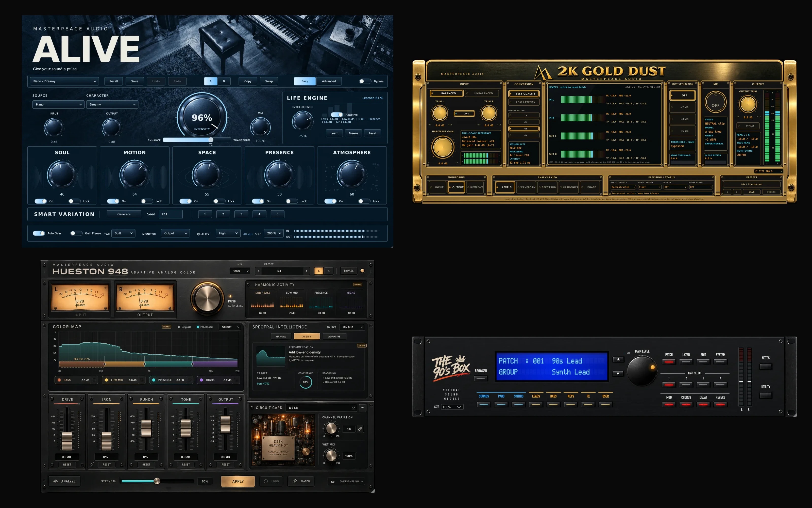Screen dimensions: 812x508
Task: Toggle the Adaptive switch in Life Engine
Action: tap(337, 115)
